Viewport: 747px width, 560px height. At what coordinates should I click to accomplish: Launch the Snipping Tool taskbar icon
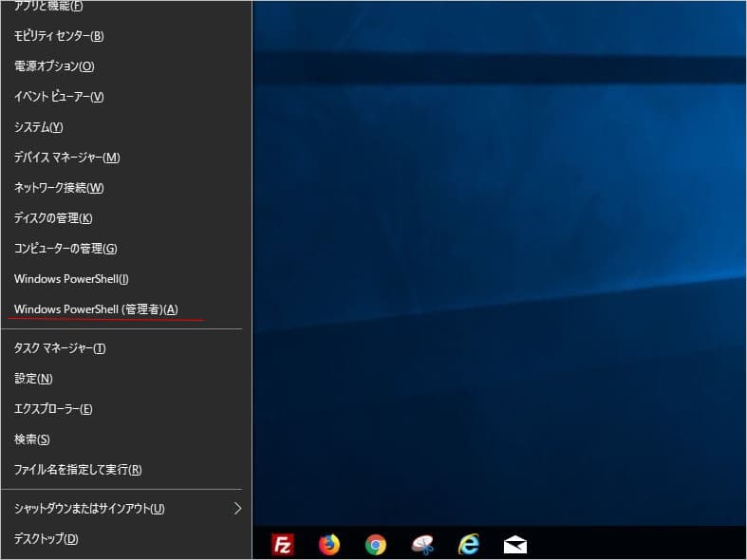point(422,545)
